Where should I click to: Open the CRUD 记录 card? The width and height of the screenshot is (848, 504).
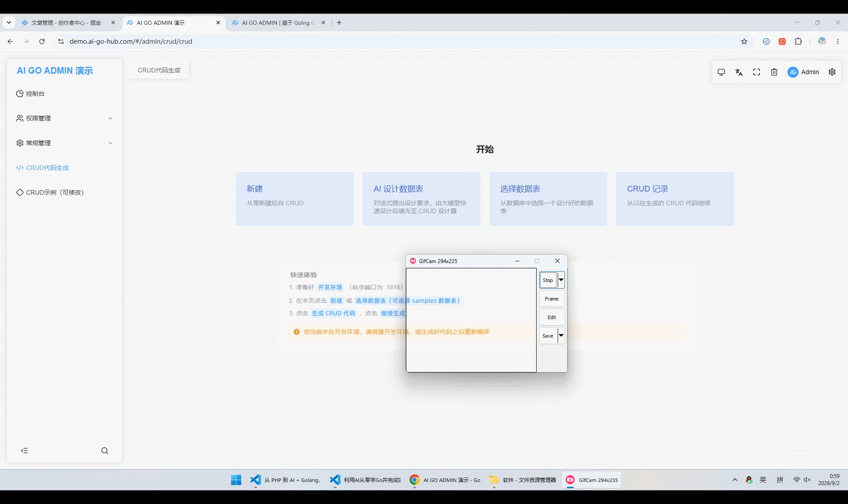675,199
